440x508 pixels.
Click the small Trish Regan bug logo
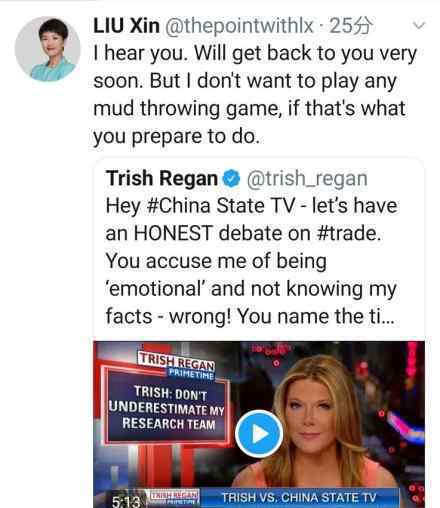174,497
